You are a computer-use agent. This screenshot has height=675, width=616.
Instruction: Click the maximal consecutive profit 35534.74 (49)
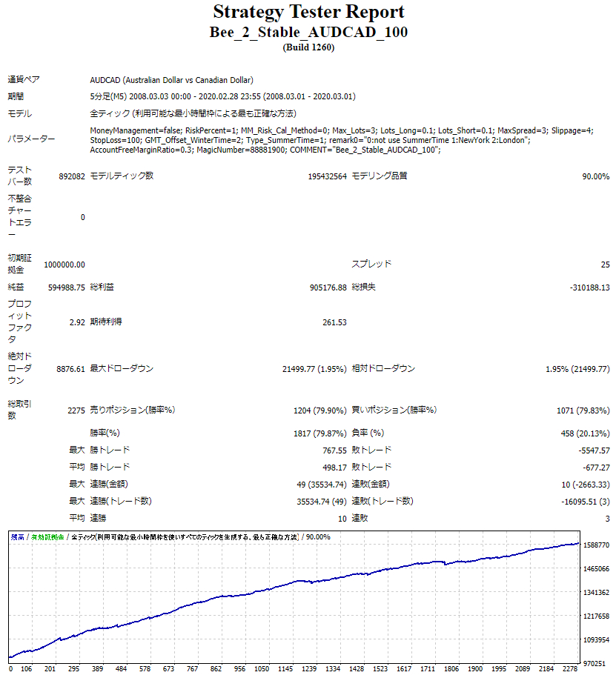[x=322, y=502]
